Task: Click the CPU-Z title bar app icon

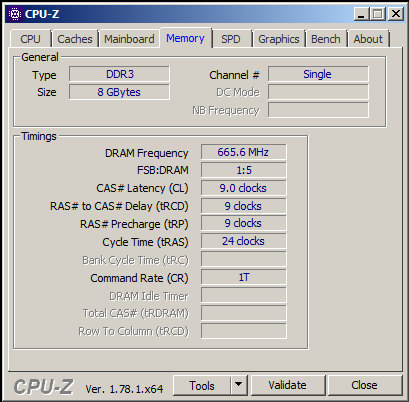Action: click(15, 14)
